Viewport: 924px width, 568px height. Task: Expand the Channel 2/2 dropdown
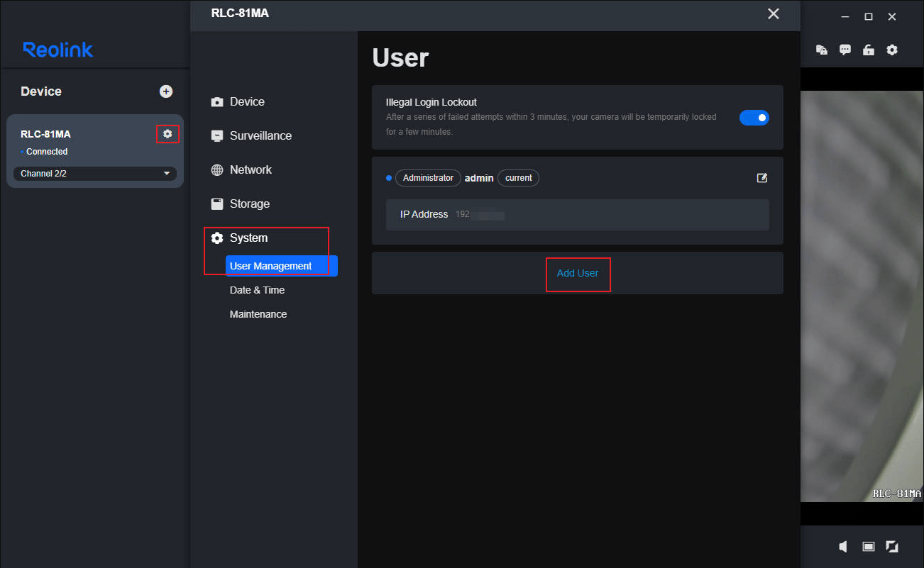tap(95, 173)
